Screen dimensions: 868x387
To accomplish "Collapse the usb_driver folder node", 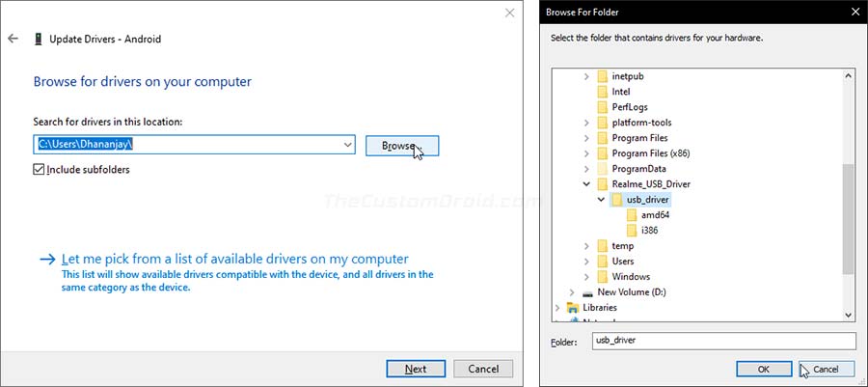I will pos(602,200).
